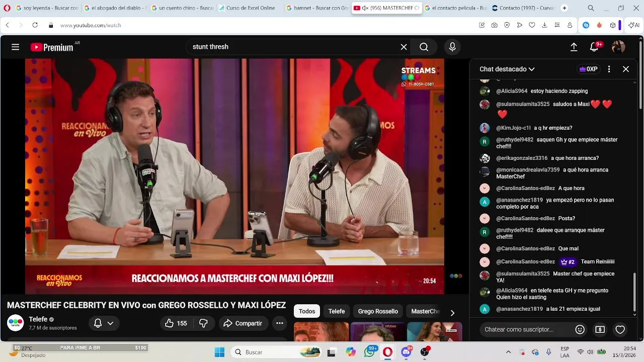This screenshot has height=362, width=644.
Task: Open the 0XP channel points badge
Action: (x=588, y=69)
